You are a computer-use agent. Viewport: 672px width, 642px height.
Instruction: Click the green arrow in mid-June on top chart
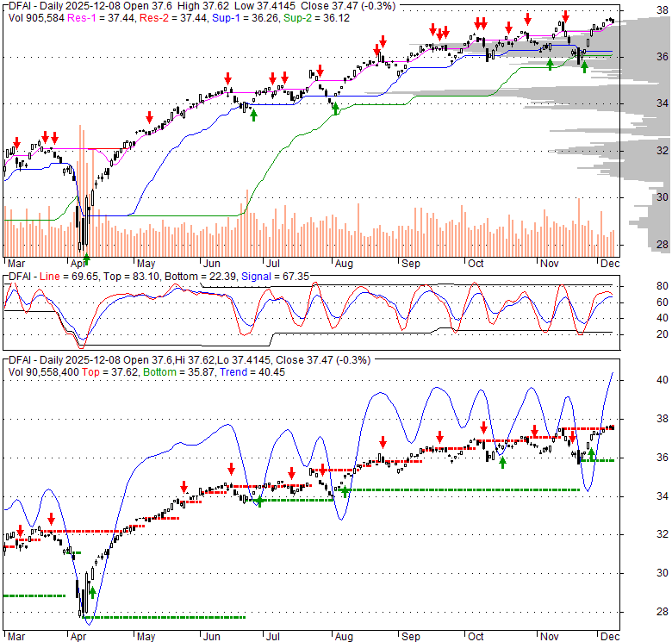pos(253,115)
